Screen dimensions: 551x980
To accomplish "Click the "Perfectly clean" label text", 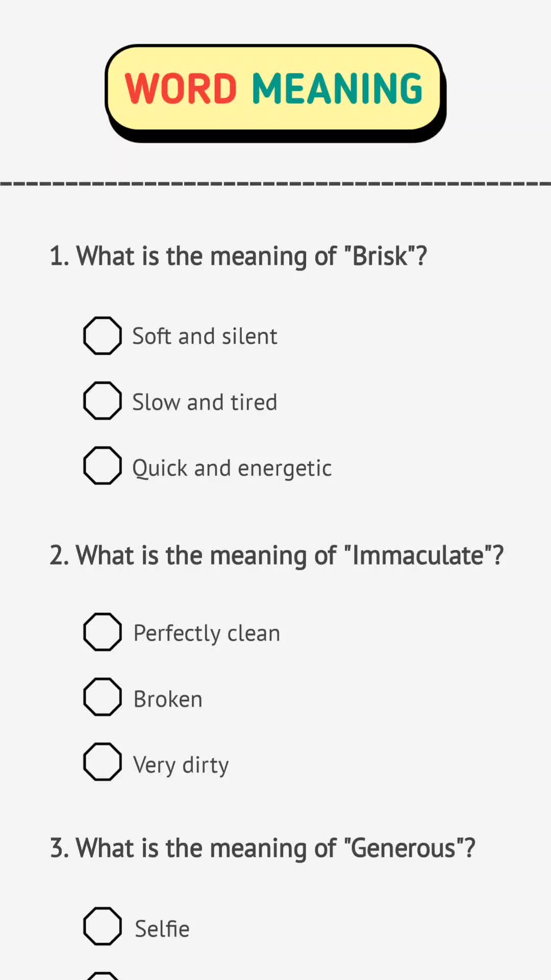I will (x=207, y=633).
